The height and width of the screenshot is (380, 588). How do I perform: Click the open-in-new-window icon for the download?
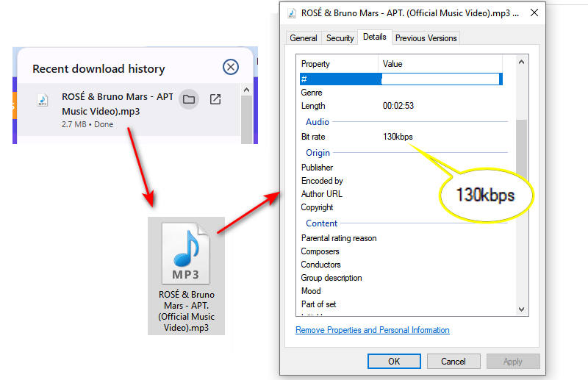215,99
